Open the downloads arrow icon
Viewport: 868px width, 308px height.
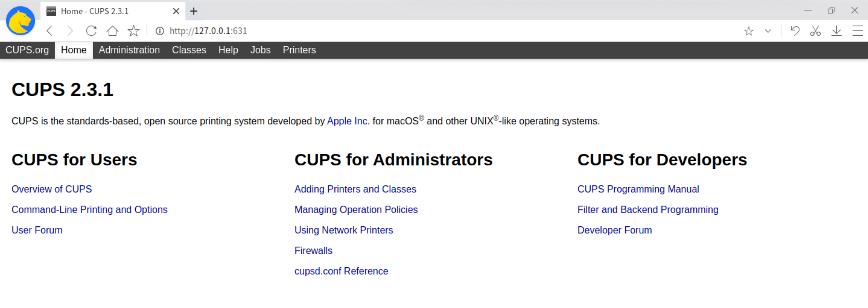[x=836, y=31]
